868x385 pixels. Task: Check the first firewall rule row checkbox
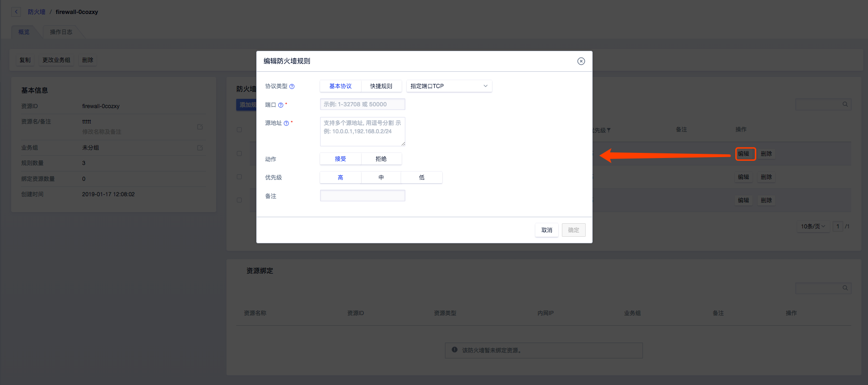(239, 153)
